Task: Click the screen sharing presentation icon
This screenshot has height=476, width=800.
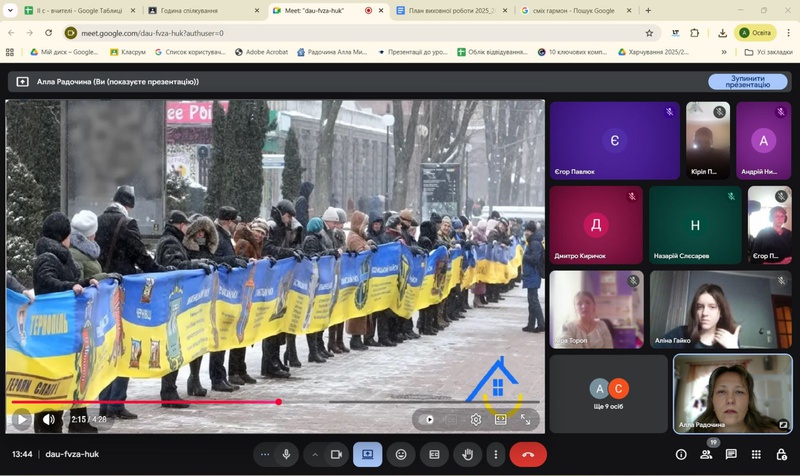Action: (x=367, y=454)
